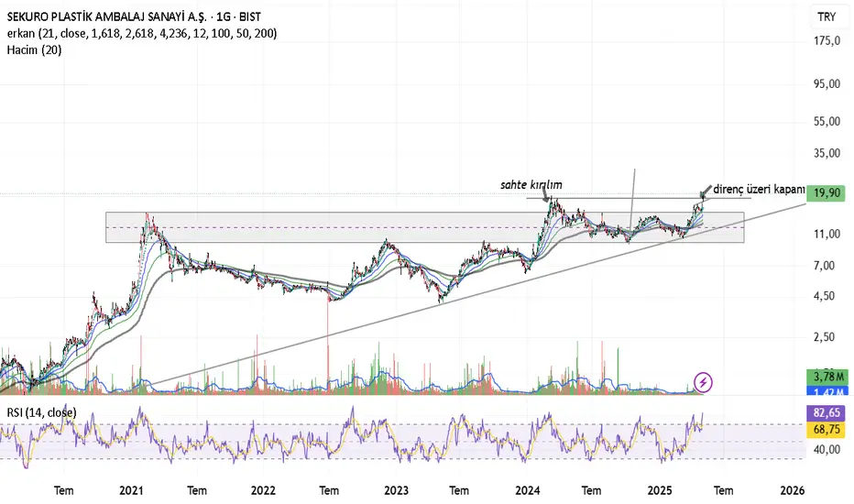The image size is (854, 504).
Task: Click the 7,00 price scale label
Action: [824, 266]
